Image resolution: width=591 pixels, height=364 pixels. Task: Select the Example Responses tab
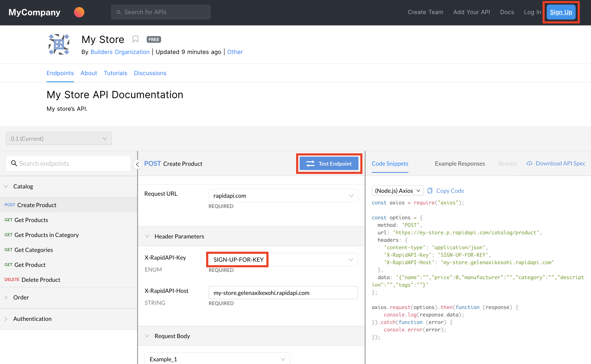460,164
